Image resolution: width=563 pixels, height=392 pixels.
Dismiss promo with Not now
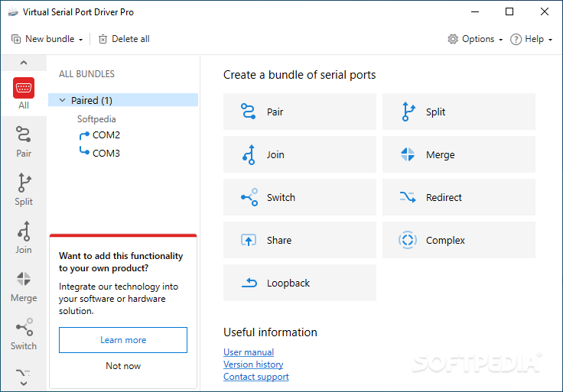[123, 366]
